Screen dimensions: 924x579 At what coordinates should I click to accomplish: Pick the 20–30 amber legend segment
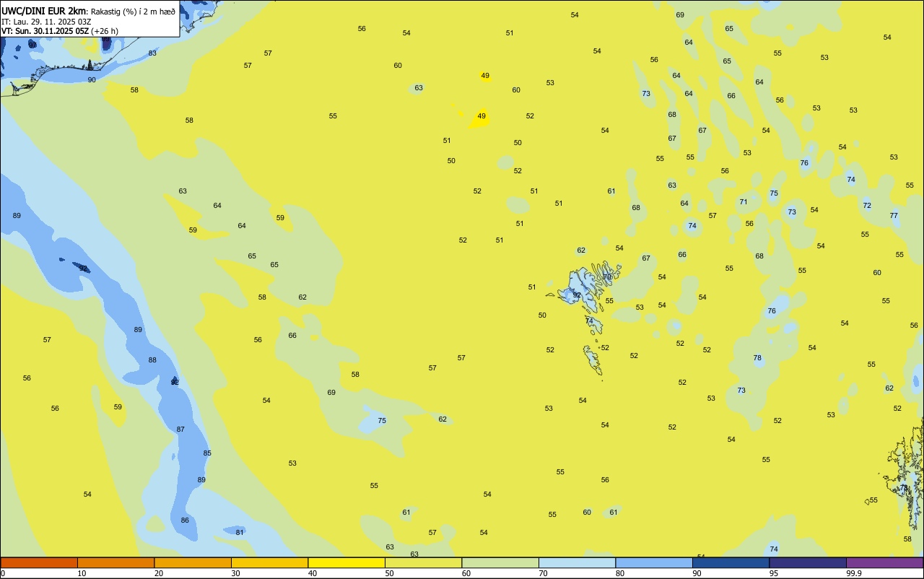pyautogui.click(x=193, y=562)
